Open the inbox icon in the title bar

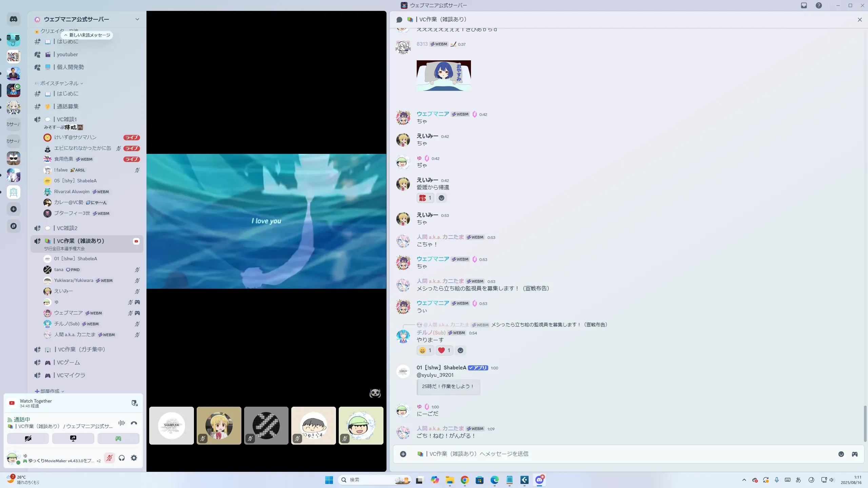[x=804, y=5]
